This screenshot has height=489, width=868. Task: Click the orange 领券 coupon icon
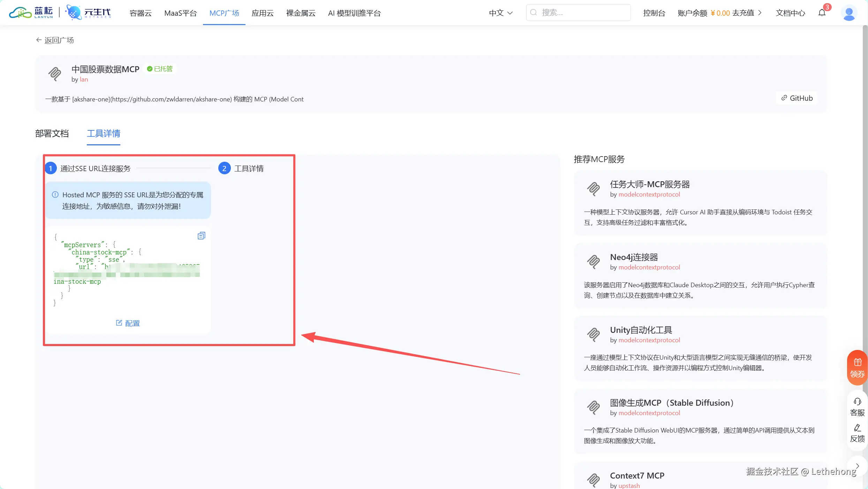[857, 367]
